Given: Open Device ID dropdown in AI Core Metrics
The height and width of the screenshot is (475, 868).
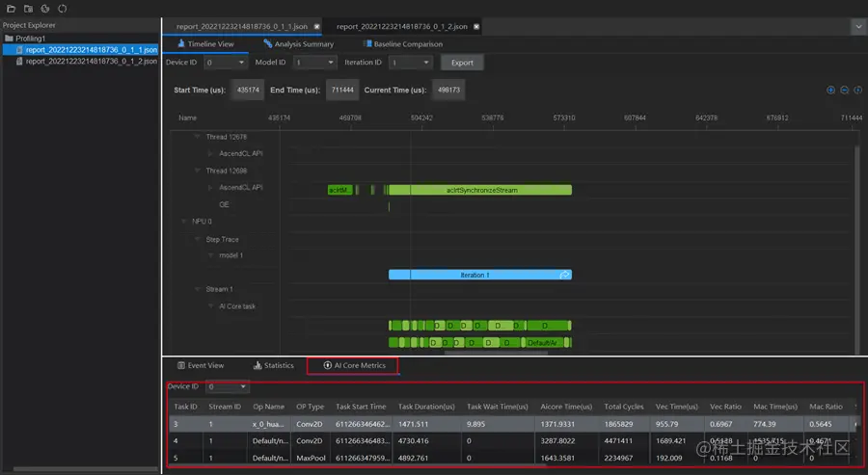Looking at the screenshot, I should pos(228,386).
